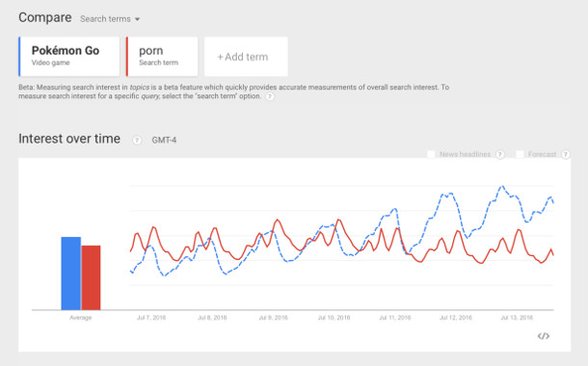Click the Average label under bars

81,318
